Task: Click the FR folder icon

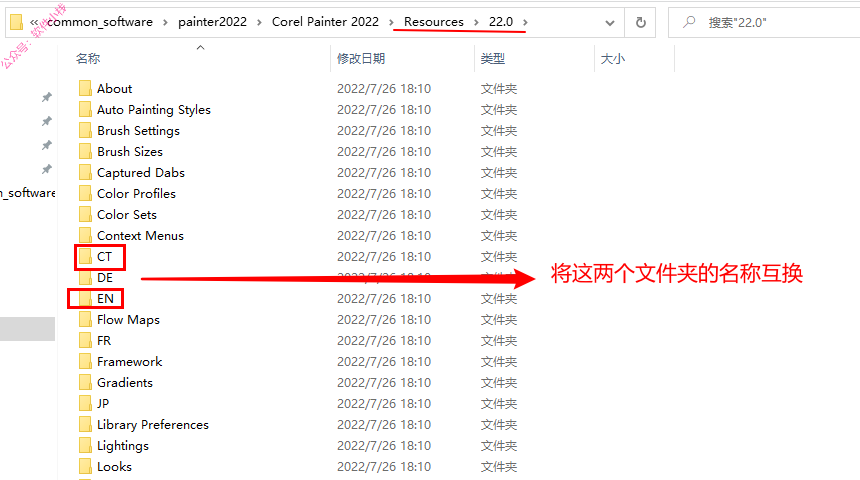Action: 85,341
